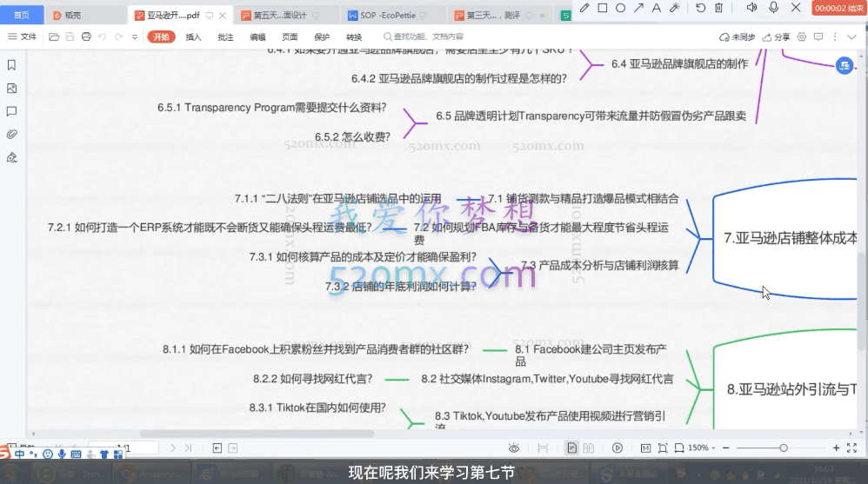Switch to the SOP -EcoPettie tab

tap(387, 16)
